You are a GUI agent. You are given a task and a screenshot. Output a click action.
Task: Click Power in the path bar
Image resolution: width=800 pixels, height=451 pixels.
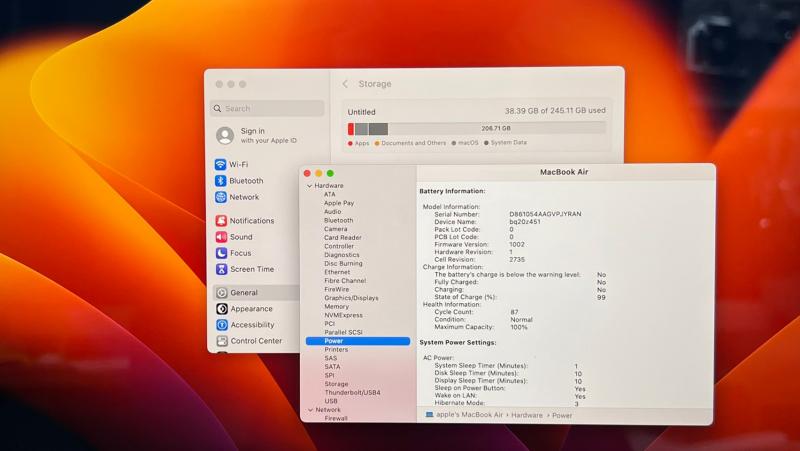[562, 415]
